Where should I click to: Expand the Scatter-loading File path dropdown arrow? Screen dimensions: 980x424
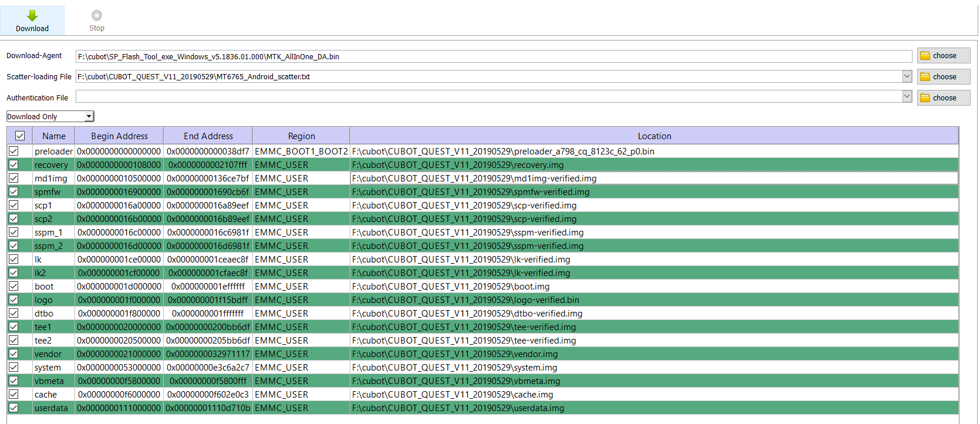[x=907, y=76]
